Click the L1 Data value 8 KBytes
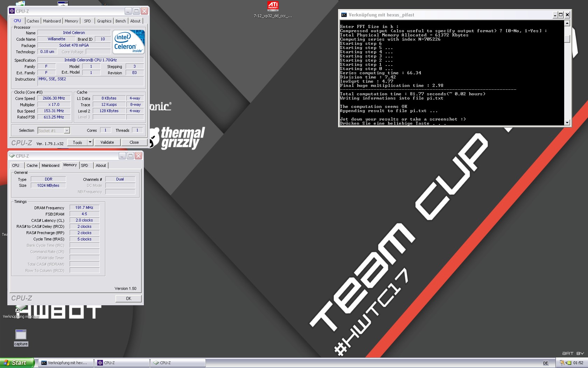This screenshot has width=588, height=368. [109, 98]
